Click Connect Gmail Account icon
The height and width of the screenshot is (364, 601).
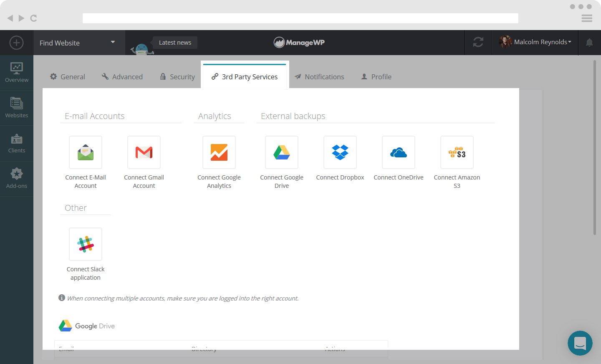pyautogui.click(x=144, y=152)
